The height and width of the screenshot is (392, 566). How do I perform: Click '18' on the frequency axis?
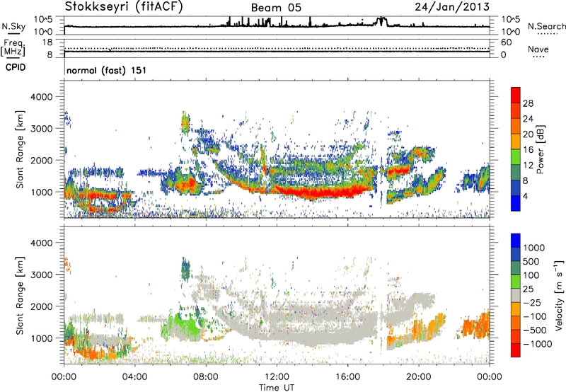(x=47, y=42)
